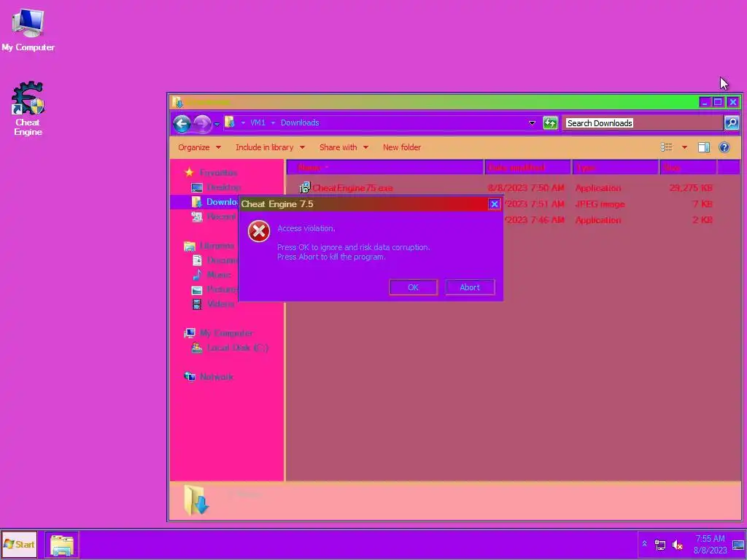Sort by the Type column header
Screen dimensions: 747x560
(x=616, y=168)
